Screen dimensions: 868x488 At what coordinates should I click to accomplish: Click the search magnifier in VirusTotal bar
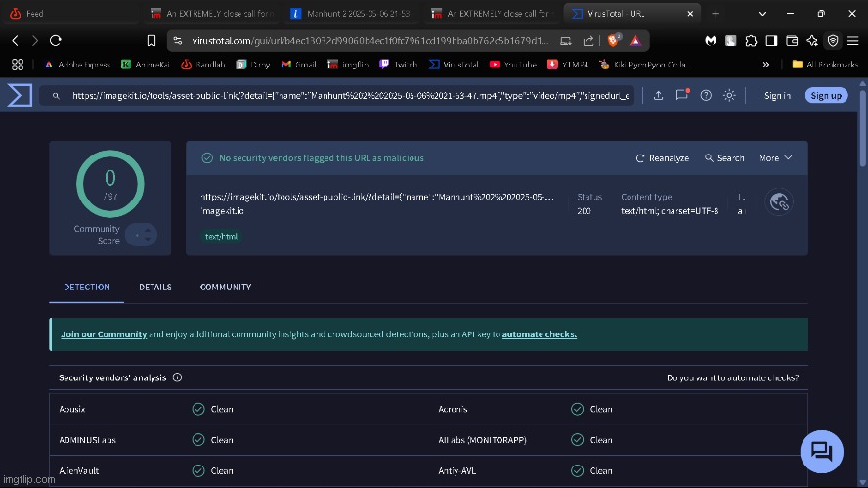(56, 96)
